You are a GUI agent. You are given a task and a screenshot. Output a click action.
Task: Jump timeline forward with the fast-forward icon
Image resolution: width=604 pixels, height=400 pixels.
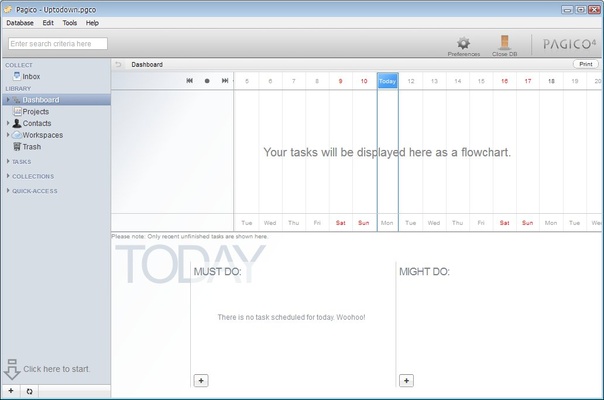(x=225, y=81)
